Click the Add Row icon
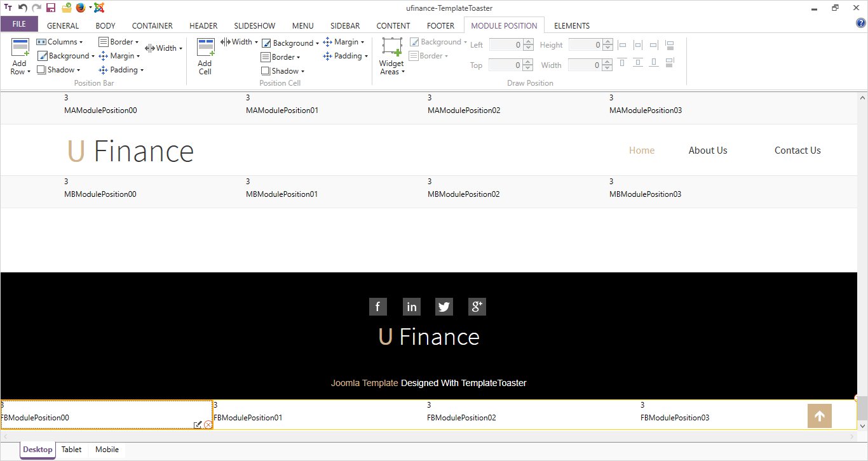The width and height of the screenshot is (868, 461). (20, 50)
